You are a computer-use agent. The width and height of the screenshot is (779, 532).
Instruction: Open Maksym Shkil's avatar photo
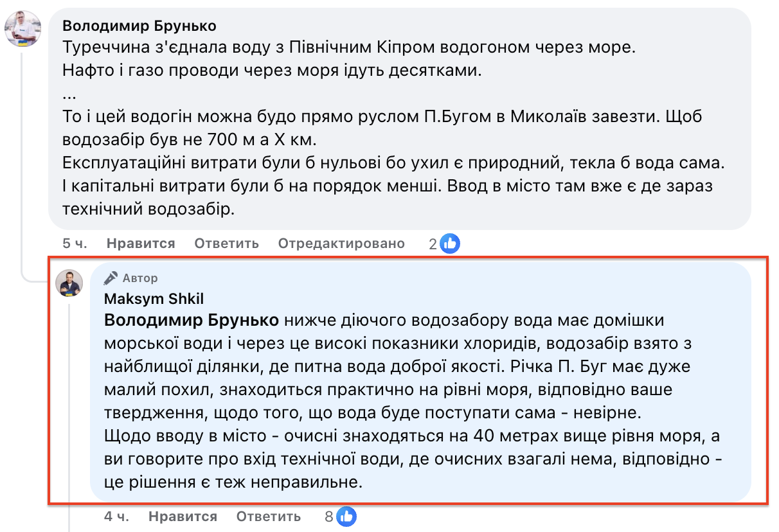pyautogui.click(x=70, y=283)
